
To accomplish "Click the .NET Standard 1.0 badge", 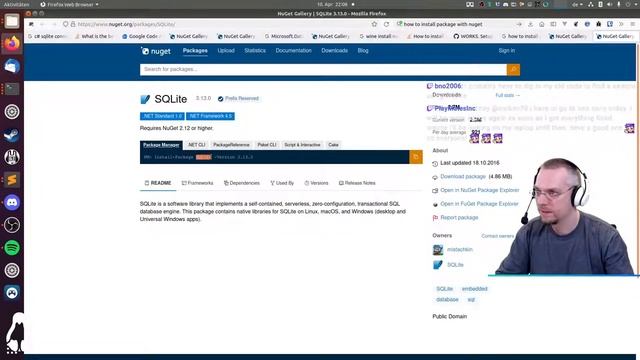I will point(162,116).
